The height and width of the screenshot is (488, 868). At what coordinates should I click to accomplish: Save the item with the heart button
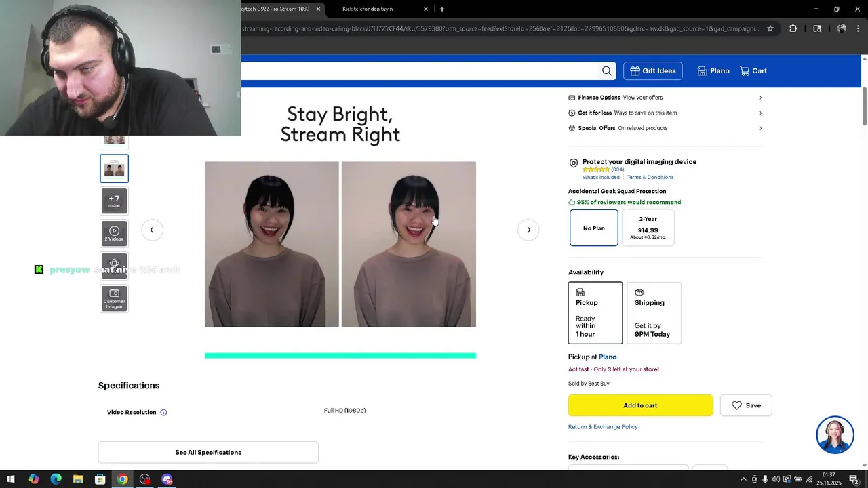pos(746,405)
